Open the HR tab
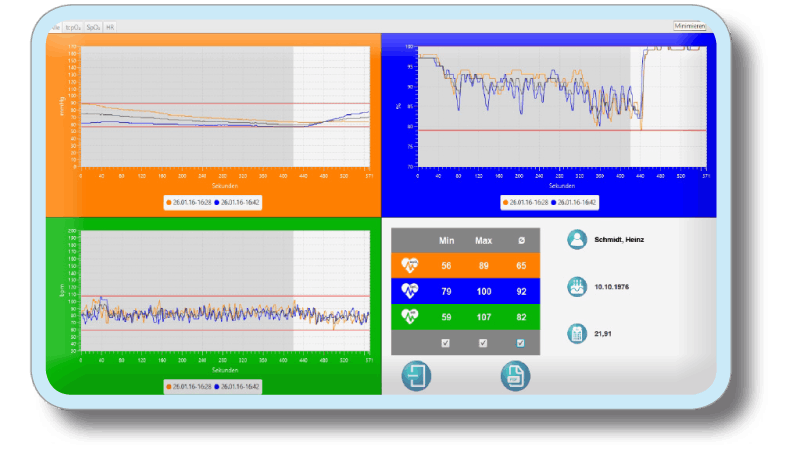Screen dimensions: 800x455 pyautogui.click(x=110, y=27)
